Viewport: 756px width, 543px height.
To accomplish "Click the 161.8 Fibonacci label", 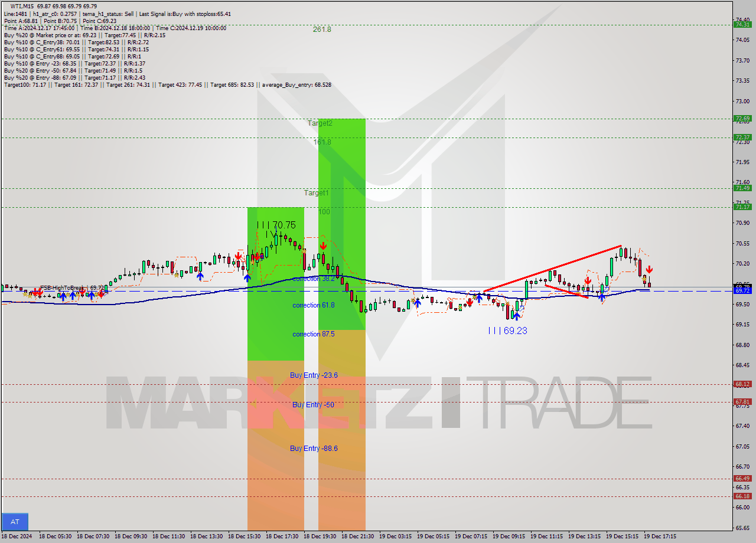I will [x=322, y=142].
